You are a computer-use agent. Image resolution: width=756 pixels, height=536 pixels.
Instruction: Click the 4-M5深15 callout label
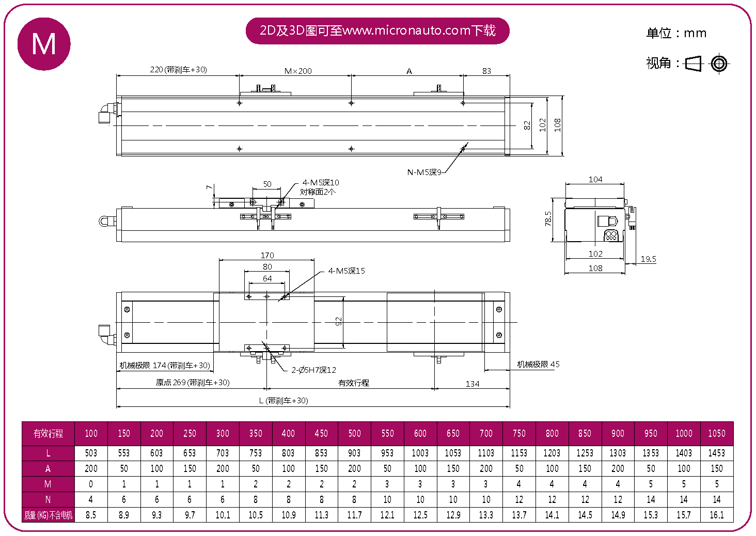[346, 271]
